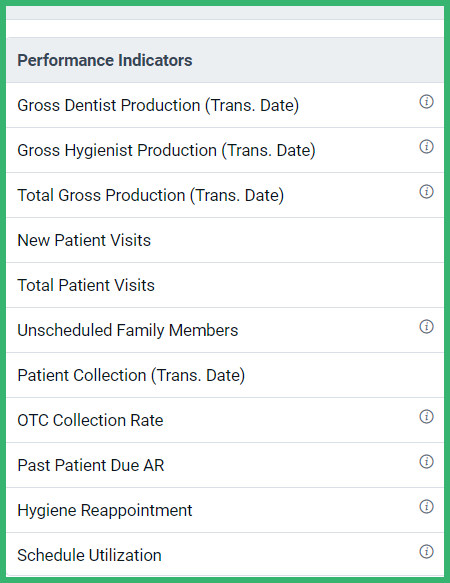
Task: Click the OTC Collection Rate label
Action: tap(90, 420)
